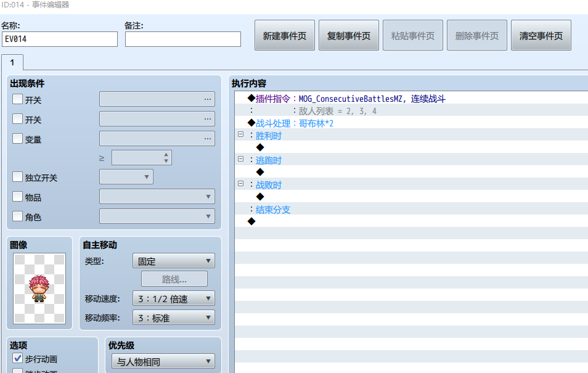Click the 粘贴事件页 button
This screenshot has height=373, width=588.
click(x=413, y=35)
